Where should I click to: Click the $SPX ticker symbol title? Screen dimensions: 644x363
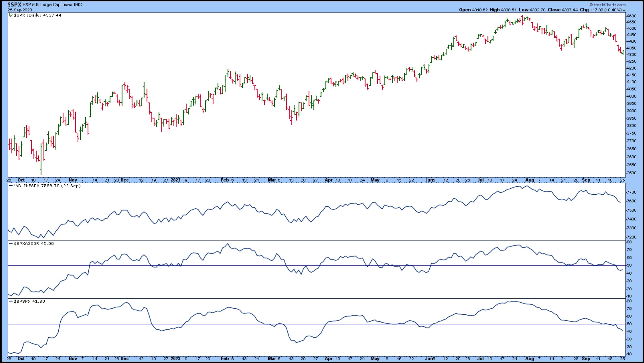(14, 4)
